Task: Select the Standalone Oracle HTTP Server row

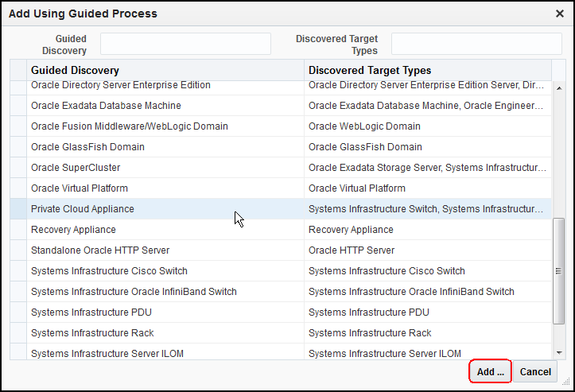Action: click(x=100, y=250)
